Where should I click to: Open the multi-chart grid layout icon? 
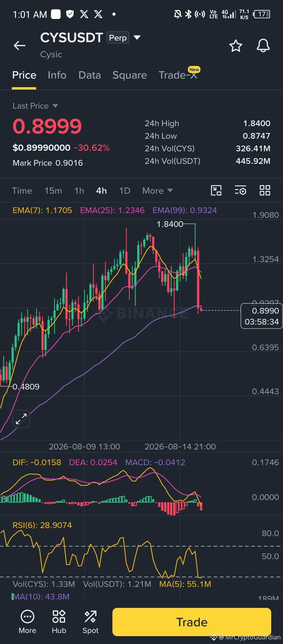point(265,190)
